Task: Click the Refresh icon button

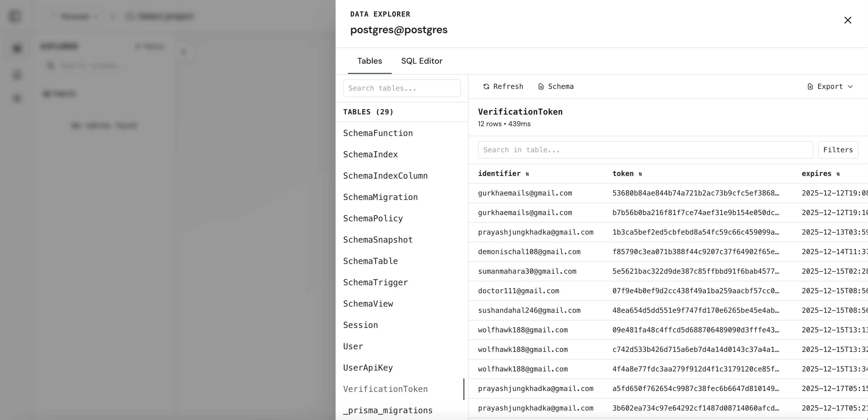Action: coord(486,87)
